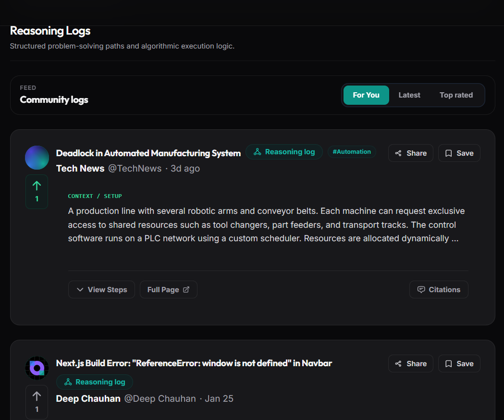Click the 'CONTEXT / SETUP' label
504x420 pixels.
tap(95, 196)
